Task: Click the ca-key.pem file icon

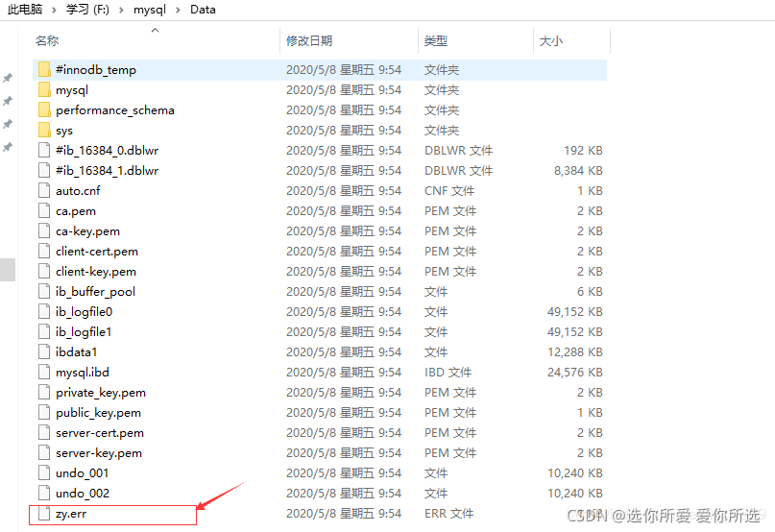Action: [44, 230]
